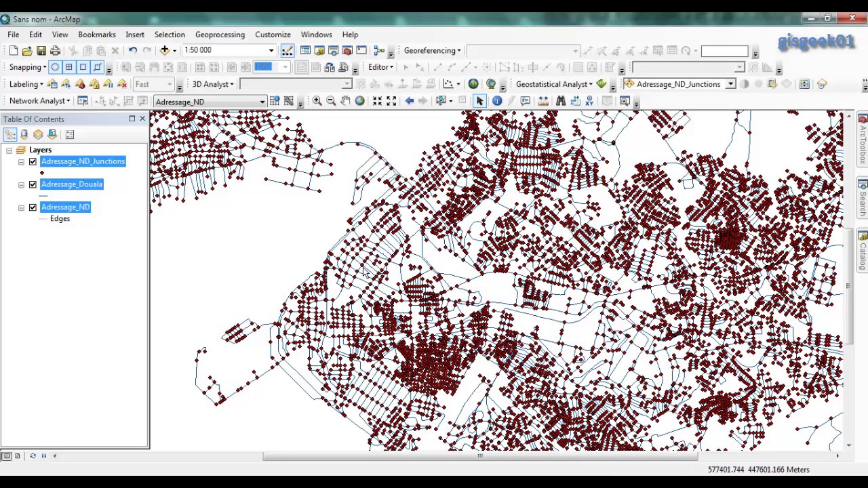This screenshot has width=868, height=488.
Task: Open the Find binoculars tool
Action: click(x=561, y=101)
